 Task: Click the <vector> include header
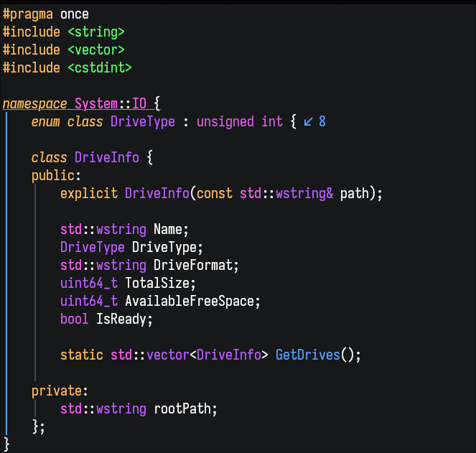(96, 50)
